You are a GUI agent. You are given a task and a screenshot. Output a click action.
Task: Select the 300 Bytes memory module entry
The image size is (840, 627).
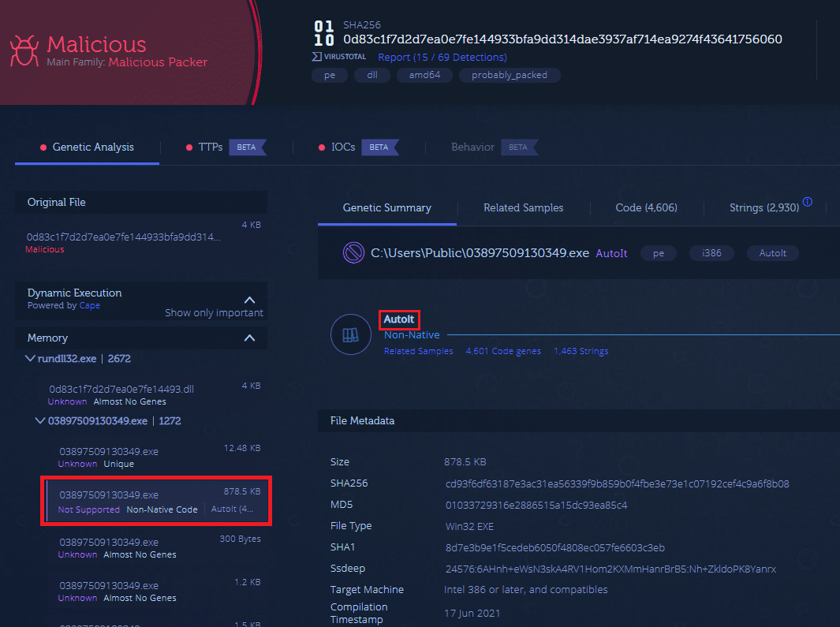pos(158,547)
